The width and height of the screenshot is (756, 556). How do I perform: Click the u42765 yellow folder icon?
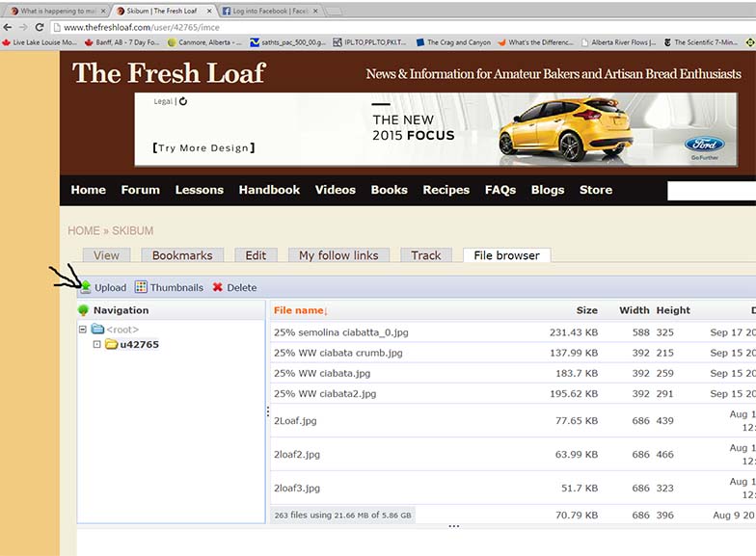point(111,344)
